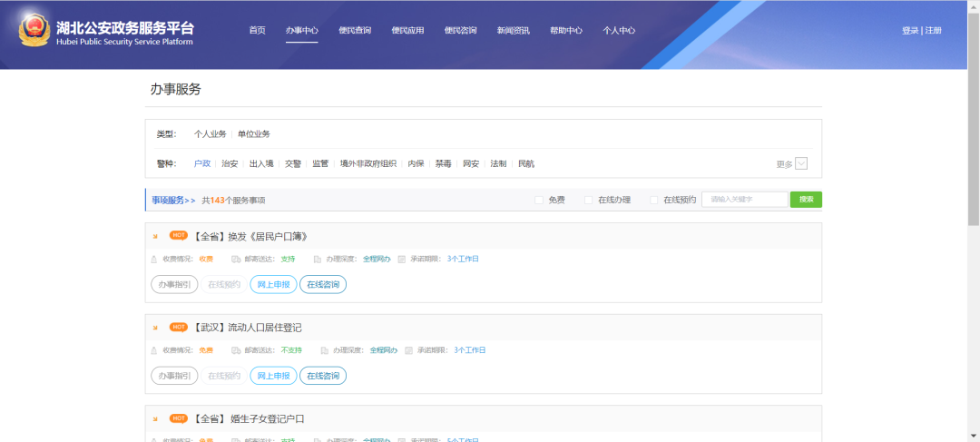Viewport: 980px width, 442px height.
Task: Click the 登录 link
Action: coord(910,31)
